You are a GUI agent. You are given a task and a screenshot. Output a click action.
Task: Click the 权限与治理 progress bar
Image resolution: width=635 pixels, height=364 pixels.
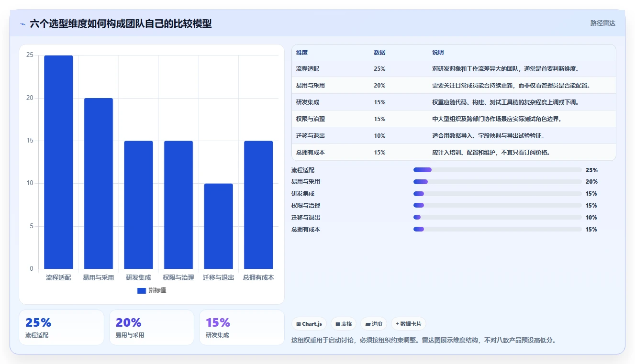tap(498, 206)
